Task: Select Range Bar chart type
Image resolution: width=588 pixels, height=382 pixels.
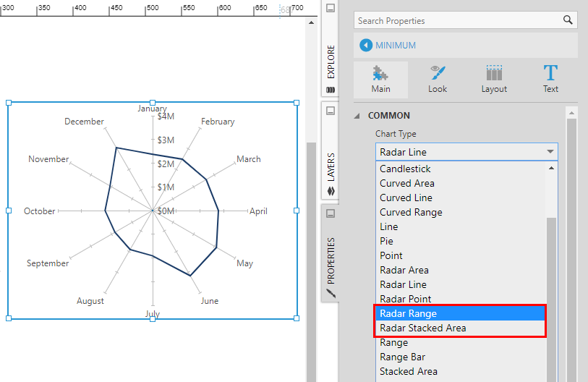Action: click(461, 357)
